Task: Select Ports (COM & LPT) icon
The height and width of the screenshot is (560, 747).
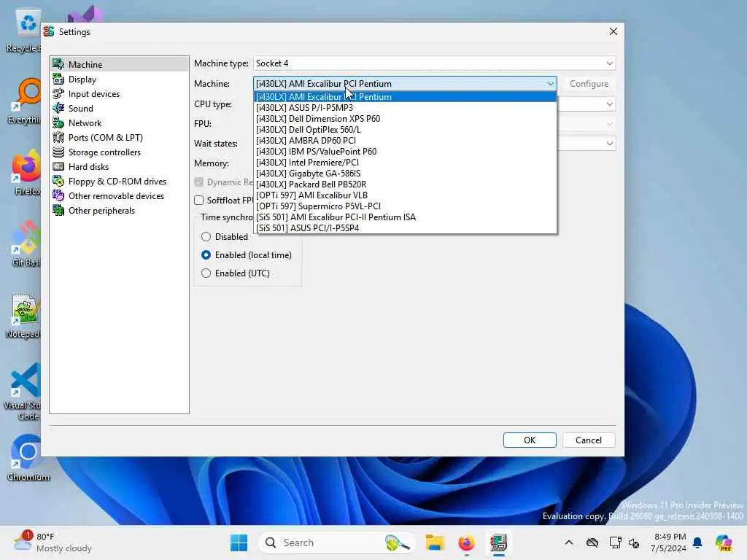Action: 58,138
